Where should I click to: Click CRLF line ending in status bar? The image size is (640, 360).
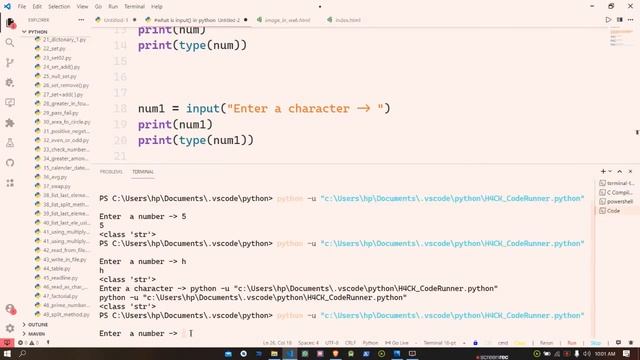coord(351,343)
